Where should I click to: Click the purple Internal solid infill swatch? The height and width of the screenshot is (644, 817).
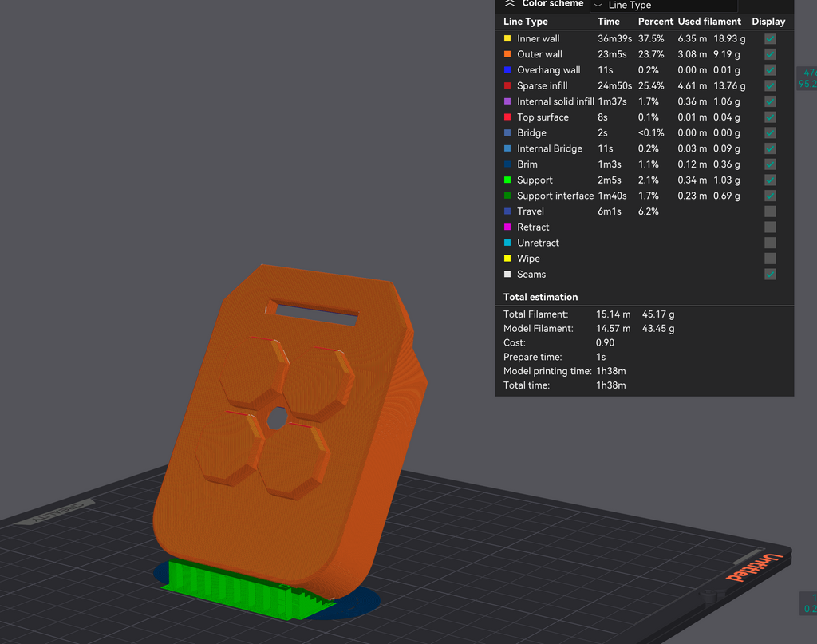click(x=507, y=101)
